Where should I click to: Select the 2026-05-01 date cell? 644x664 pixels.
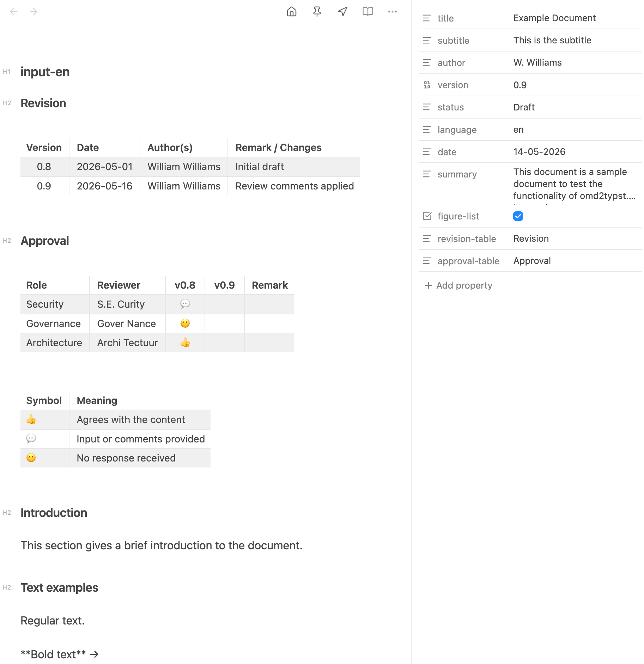pos(104,167)
